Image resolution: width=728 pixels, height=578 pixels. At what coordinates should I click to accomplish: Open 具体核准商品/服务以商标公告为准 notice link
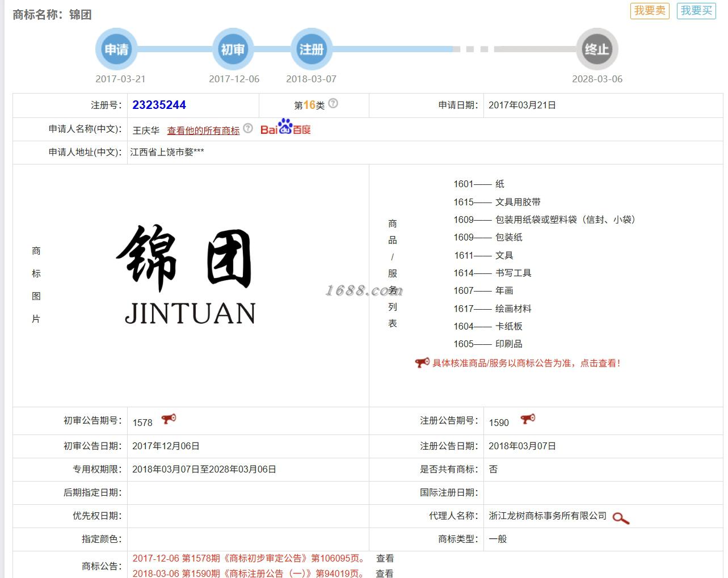[x=526, y=363]
